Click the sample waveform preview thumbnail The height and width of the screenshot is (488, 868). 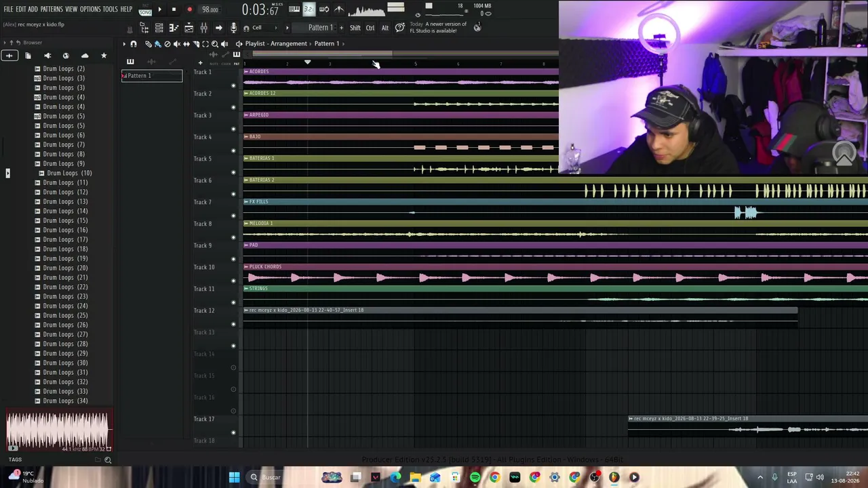[x=58, y=431]
